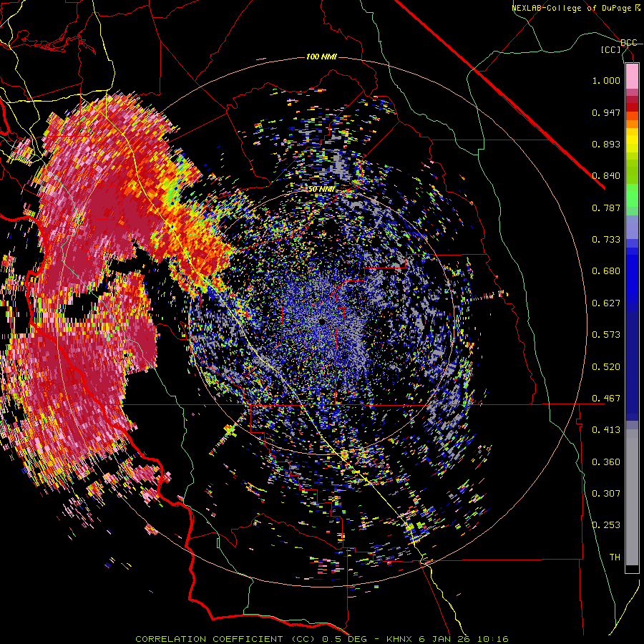The image size is (644, 644).
Task: Click the 0.467 scale value
Action: coord(606,399)
